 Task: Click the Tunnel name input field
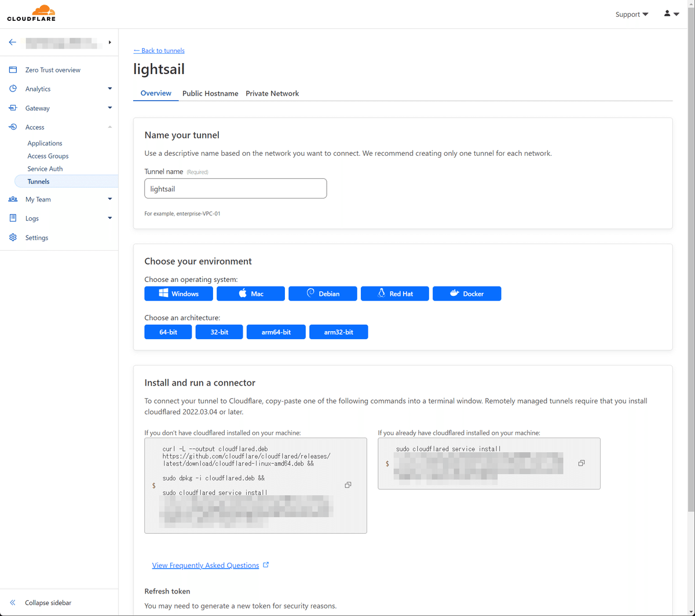tap(235, 189)
